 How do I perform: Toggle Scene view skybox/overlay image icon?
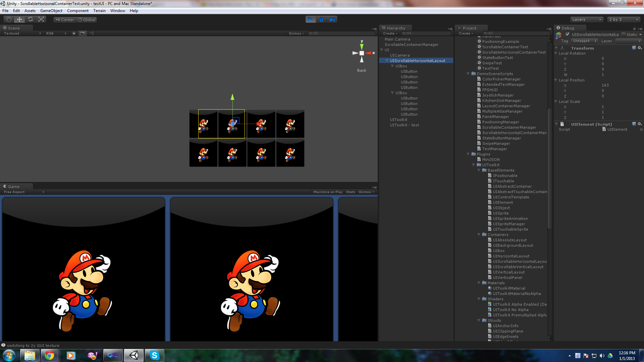(83, 33)
